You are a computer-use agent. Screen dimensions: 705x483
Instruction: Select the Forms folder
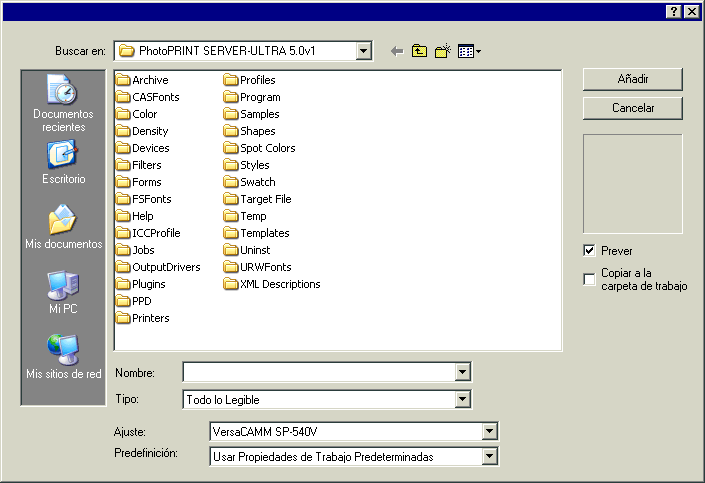(x=138, y=182)
